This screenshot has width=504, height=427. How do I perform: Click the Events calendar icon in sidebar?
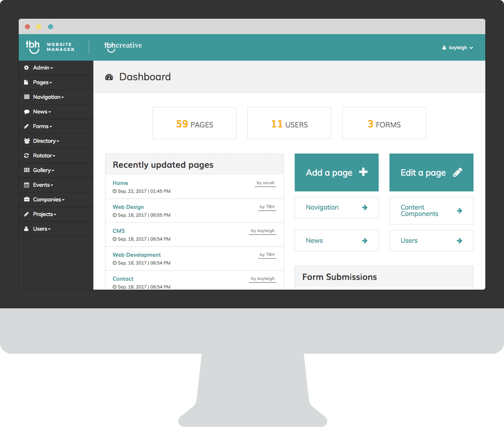[x=27, y=185]
